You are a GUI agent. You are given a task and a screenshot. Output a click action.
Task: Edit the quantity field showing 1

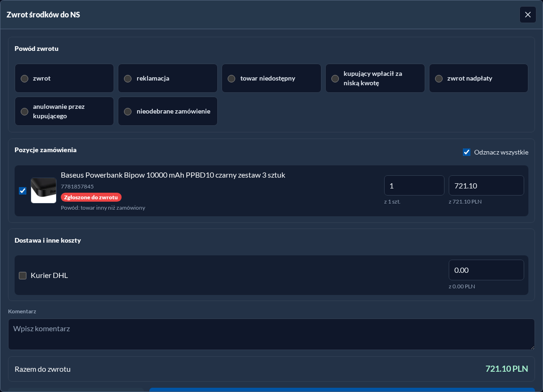coord(414,186)
